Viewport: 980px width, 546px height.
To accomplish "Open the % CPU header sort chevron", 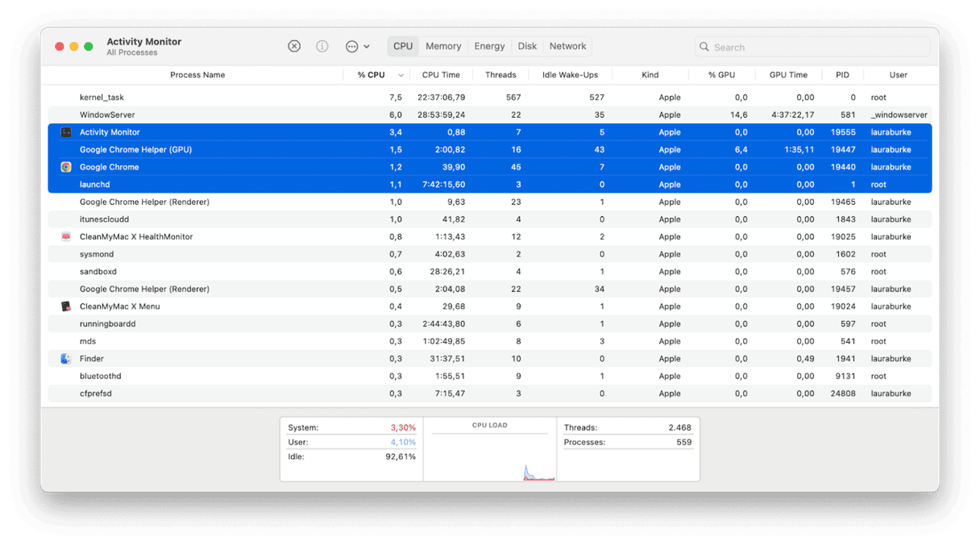I will pos(401,74).
